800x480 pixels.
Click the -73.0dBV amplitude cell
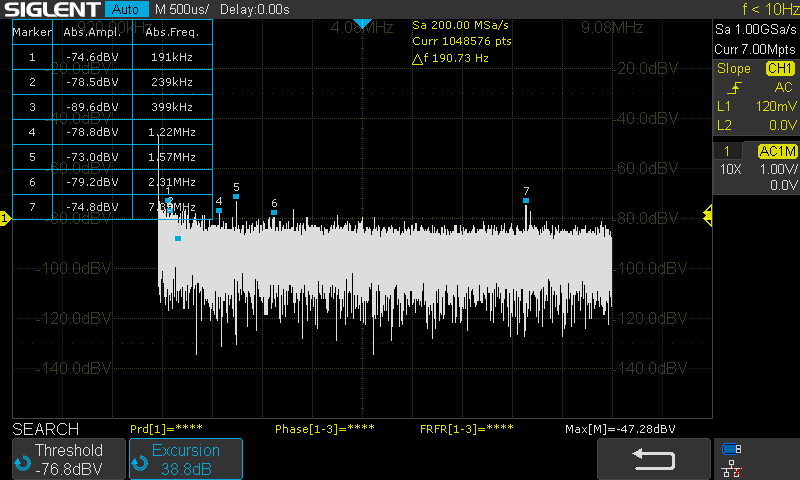coord(92,157)
